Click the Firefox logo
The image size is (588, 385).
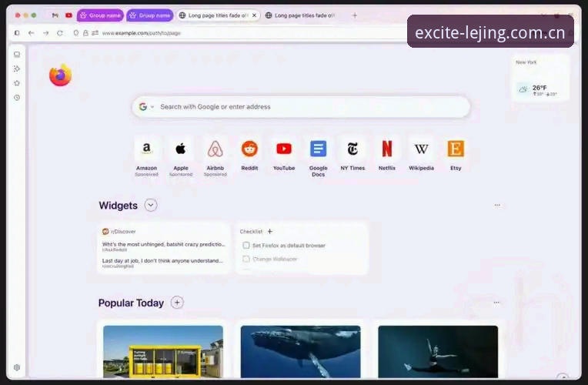coord(60,75)
